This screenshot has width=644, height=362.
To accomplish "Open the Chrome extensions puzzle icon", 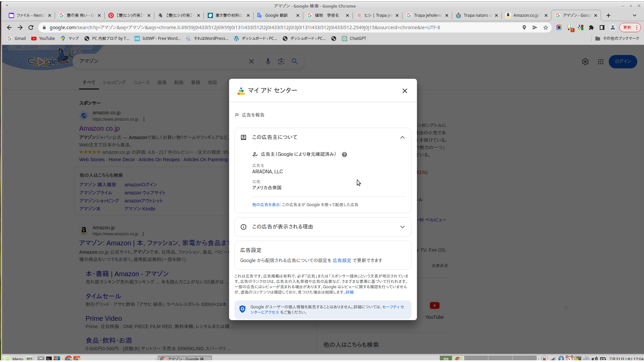I will [591, 27].
